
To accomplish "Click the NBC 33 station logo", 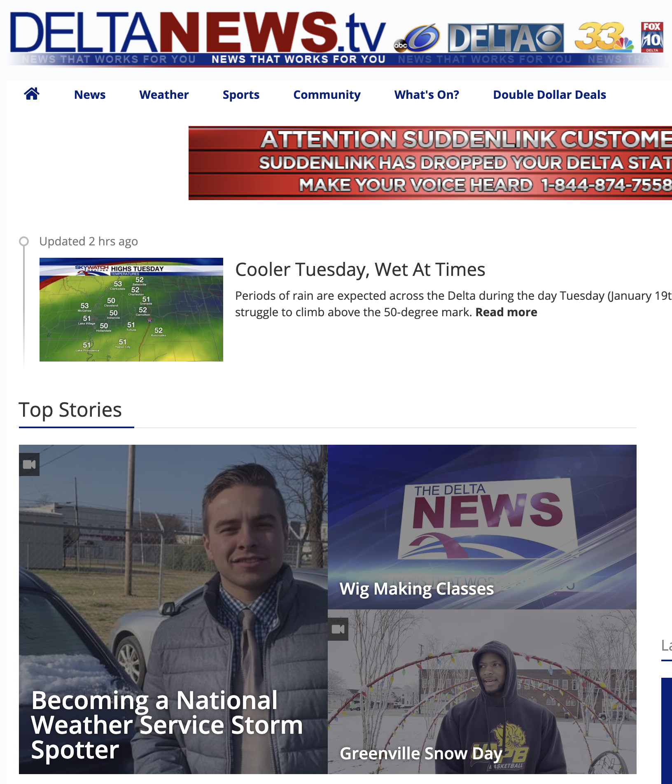I will tap(604, 37).
